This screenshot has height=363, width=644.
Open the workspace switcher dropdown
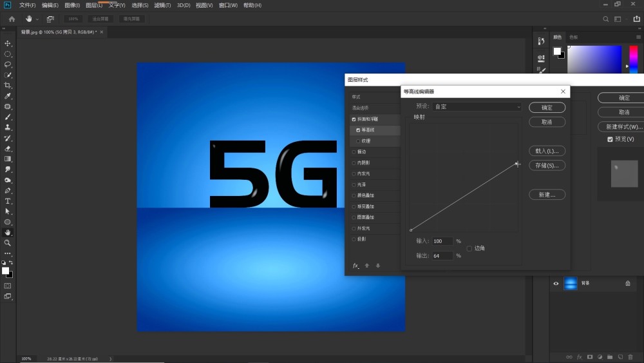[619, 19]
